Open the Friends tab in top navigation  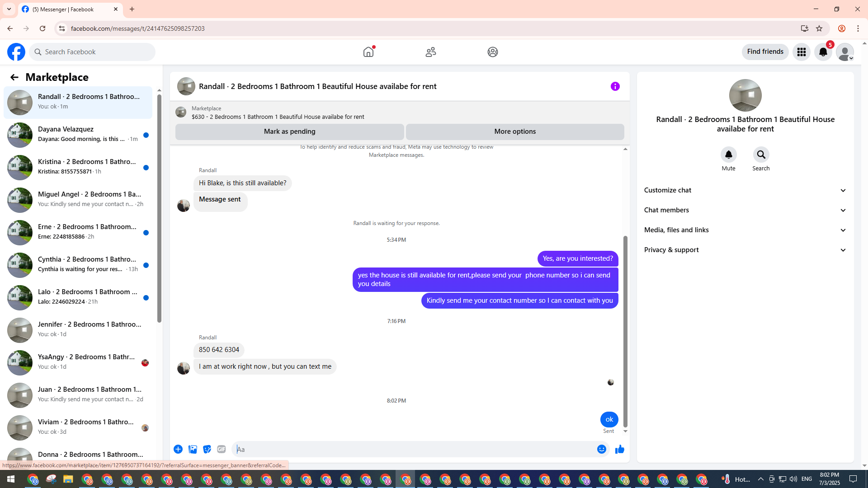pos(430,52)
